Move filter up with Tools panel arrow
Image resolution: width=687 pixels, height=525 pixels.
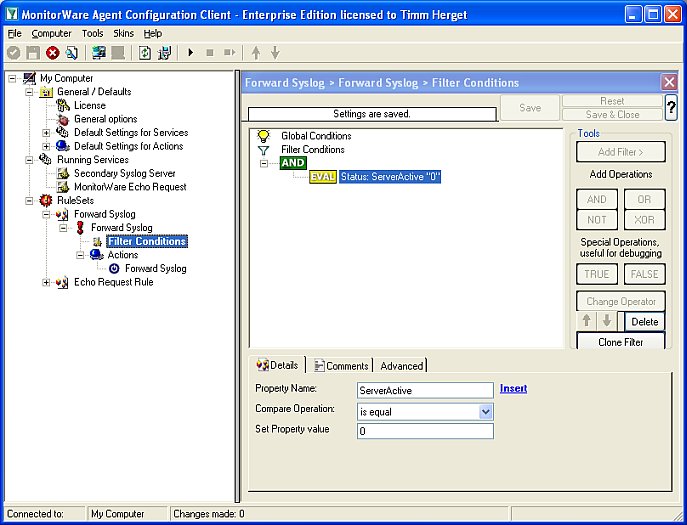click(x=587, y=321)
